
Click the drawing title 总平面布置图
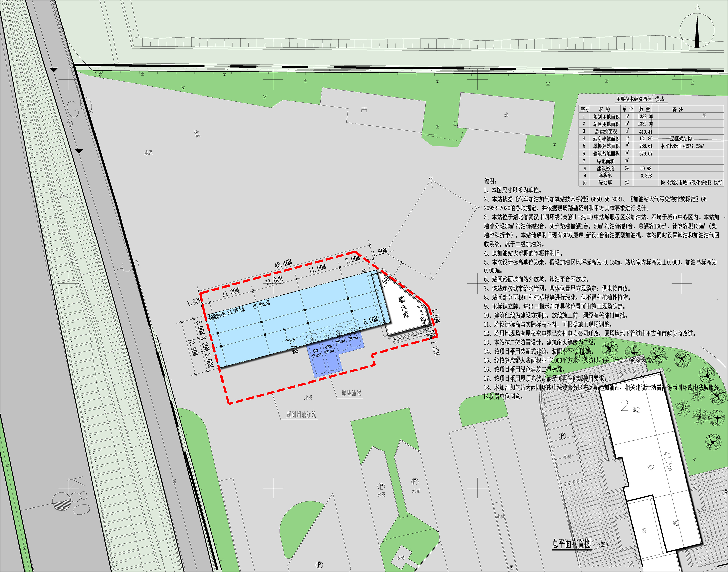(x=572, y=544)
